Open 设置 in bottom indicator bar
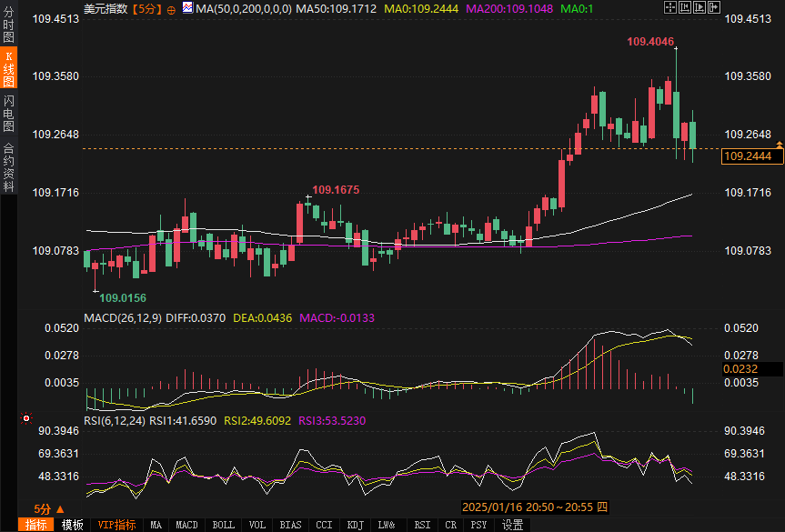Screen dimensions: 785x532 (x=513, y=525)
